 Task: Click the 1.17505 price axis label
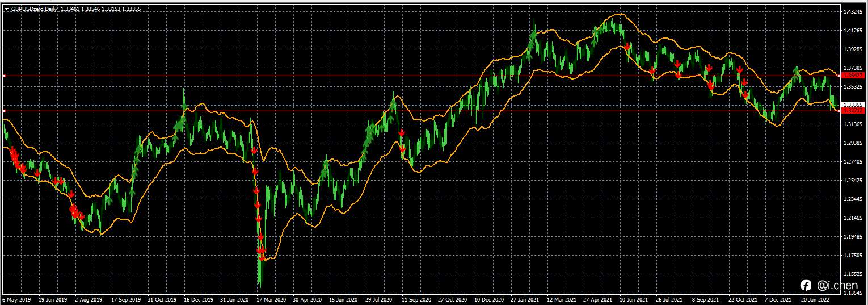[x=853, y=256]
